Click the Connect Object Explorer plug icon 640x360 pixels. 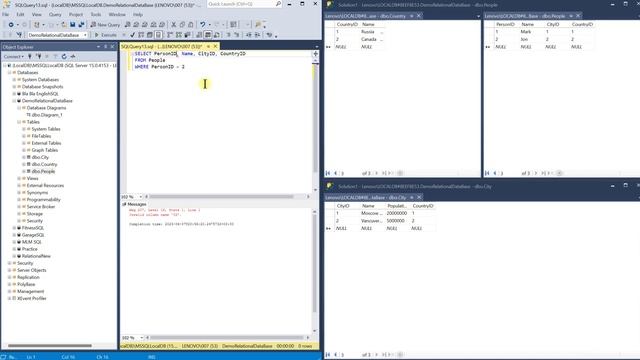pos(30,57)
